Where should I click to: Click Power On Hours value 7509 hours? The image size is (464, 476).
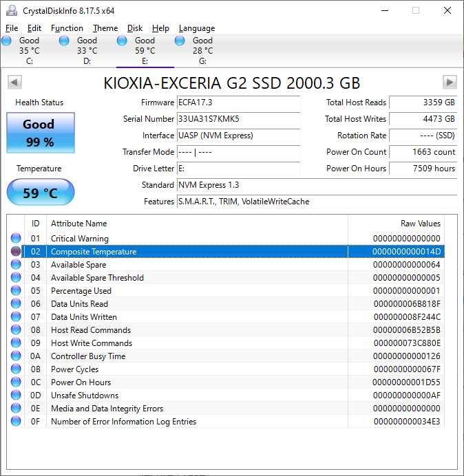point(423,169)
